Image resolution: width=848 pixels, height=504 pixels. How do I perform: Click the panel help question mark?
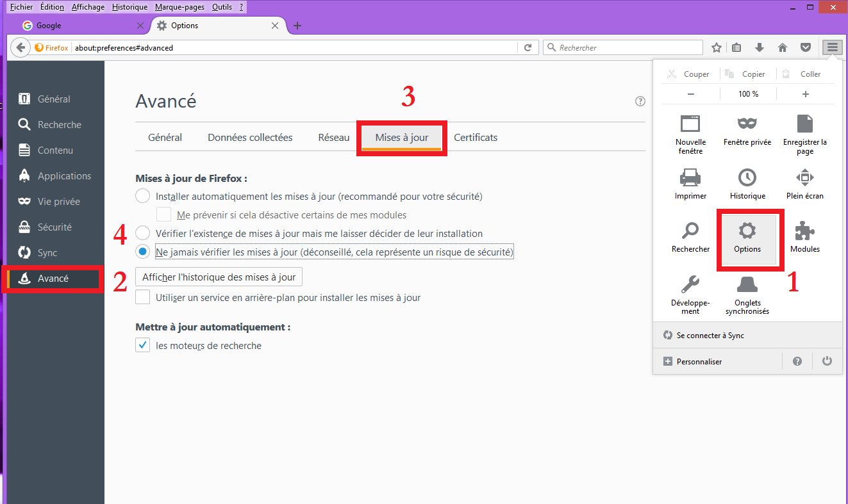pos(797,361)
